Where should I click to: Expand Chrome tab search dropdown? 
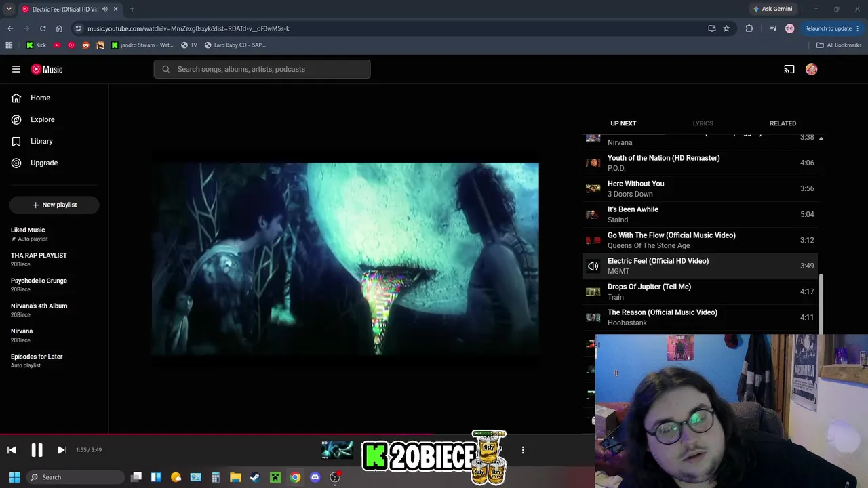(9, 9)
